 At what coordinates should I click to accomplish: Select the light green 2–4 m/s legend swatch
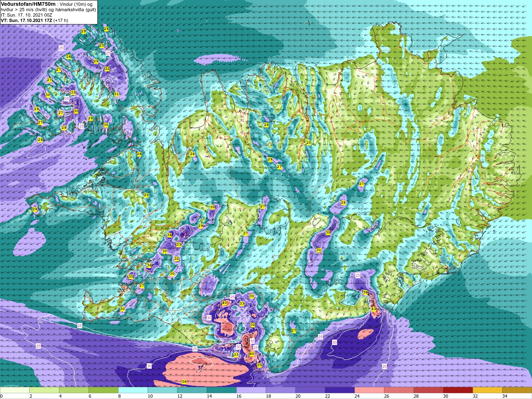tap(44, 390)
